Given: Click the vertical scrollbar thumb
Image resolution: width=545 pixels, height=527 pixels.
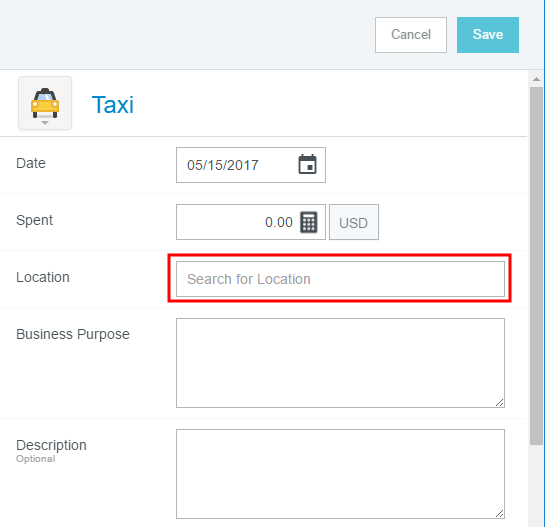Looking at the screenshot, I should [x=536, y=266].
